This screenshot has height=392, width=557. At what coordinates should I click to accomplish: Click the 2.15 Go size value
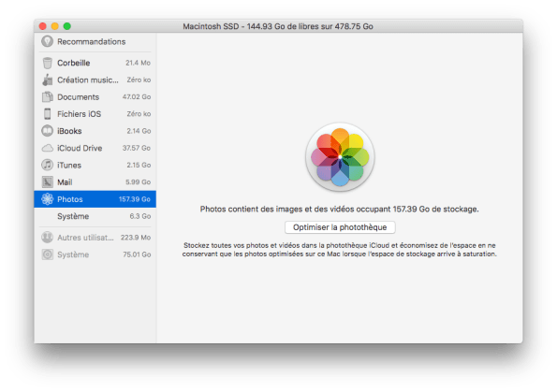click(x=139, y=165)
